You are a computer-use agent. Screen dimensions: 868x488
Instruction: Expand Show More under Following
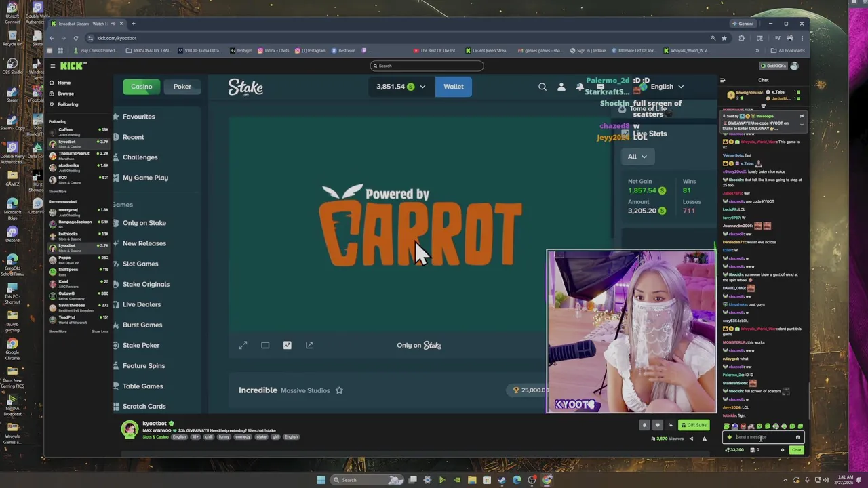tap(58, 192)
